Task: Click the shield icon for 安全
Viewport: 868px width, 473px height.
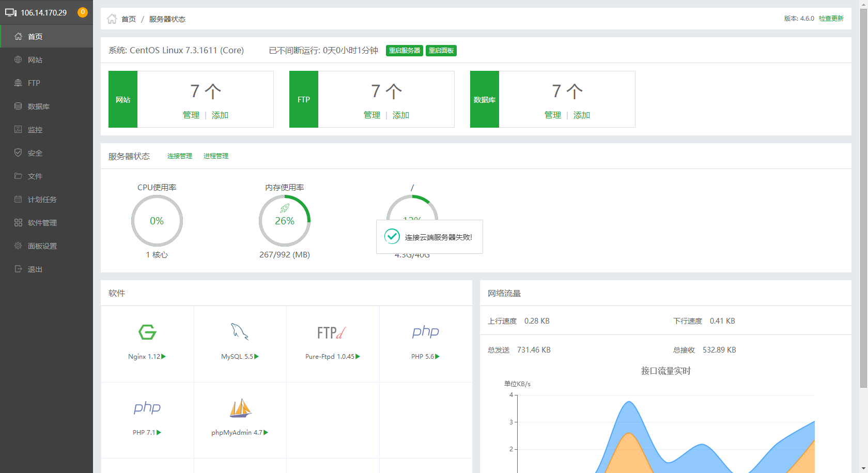Action: pyautogui.click(x=18, y=152)
